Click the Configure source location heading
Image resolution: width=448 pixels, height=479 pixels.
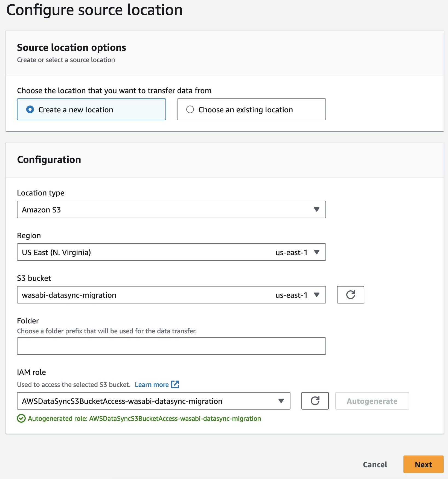pyautogui.click(x=94, y=10)
